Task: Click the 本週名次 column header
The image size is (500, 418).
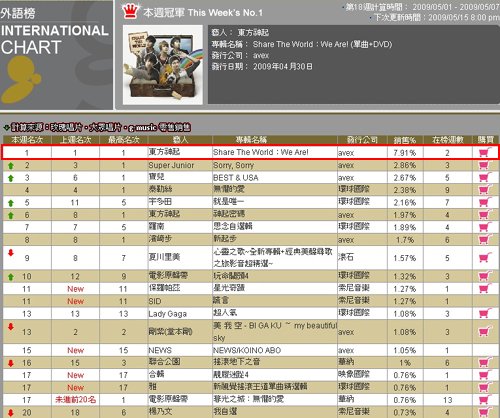Action: (x=27, y=140)
